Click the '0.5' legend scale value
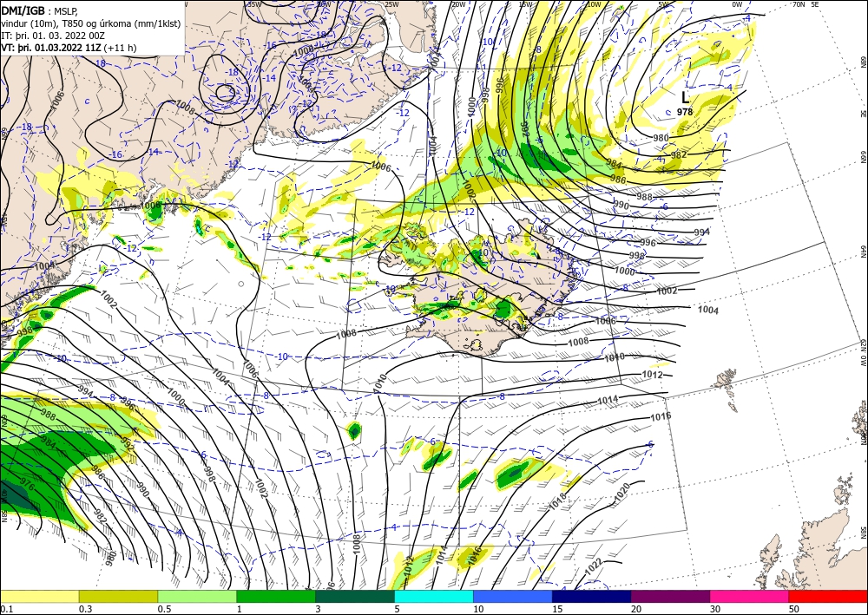 (x=164, y=609)
